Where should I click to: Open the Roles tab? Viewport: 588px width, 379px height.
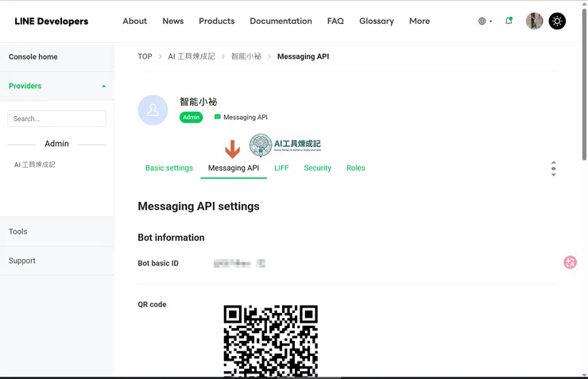(x=355, y=168)
